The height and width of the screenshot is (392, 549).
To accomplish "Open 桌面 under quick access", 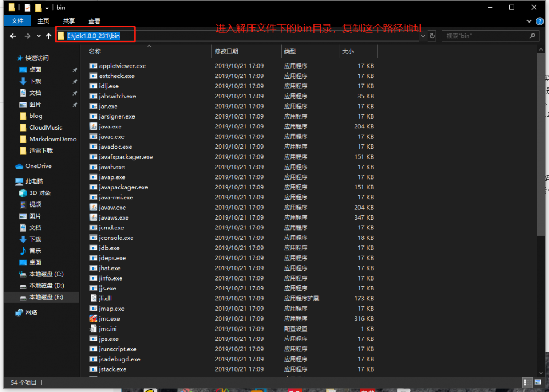I will [35, 70].
